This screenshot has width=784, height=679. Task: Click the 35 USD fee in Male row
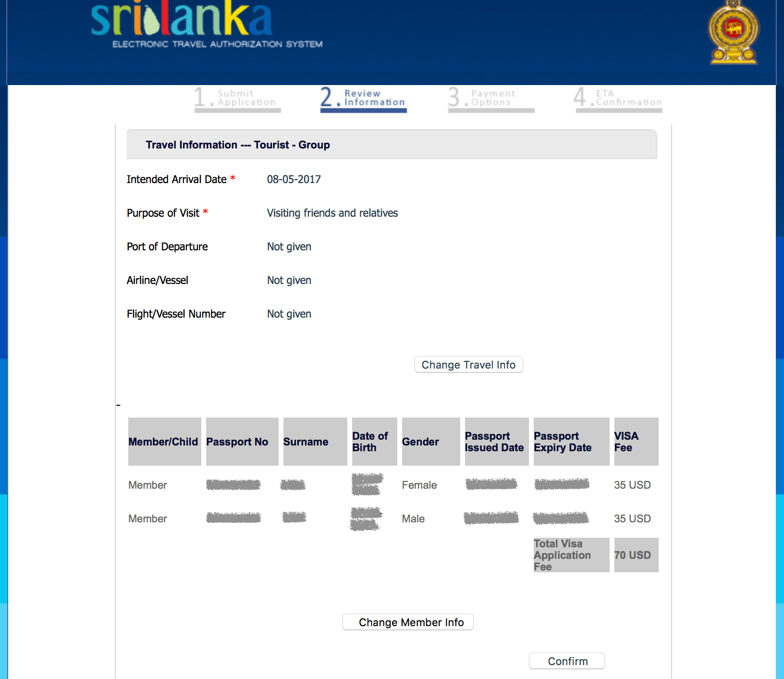coord(632,519)
